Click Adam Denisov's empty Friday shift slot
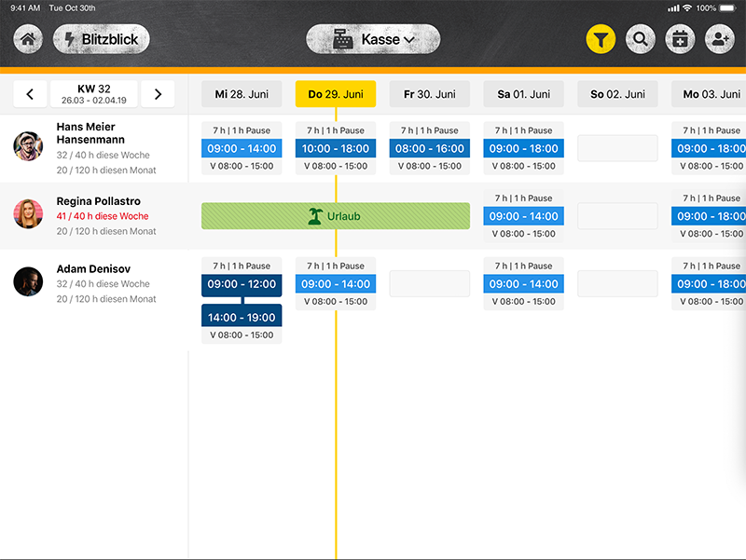Image resolution: width=746 pixels, height=560 pixels. [x=429, y=284]
